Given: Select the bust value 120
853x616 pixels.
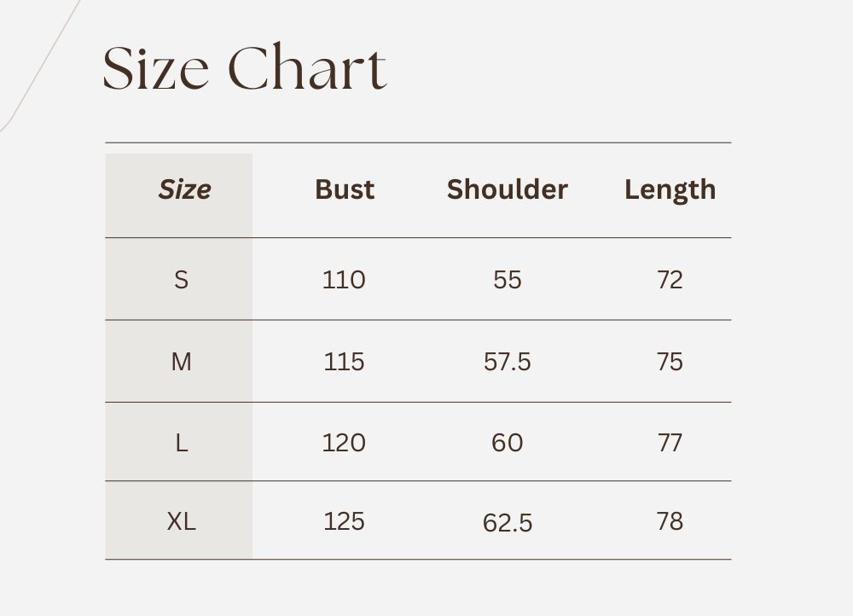Looking at the screenshot, I should [344, 443].
